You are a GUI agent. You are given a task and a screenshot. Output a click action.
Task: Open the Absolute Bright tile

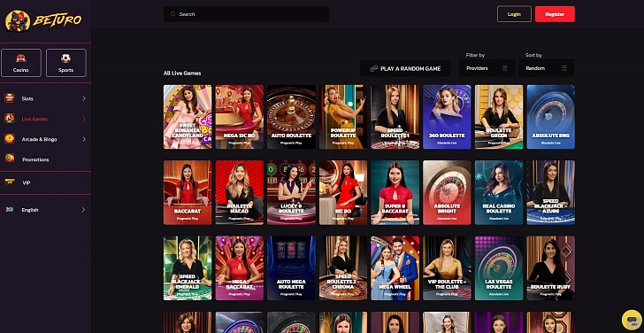click(x=447, y=192)
